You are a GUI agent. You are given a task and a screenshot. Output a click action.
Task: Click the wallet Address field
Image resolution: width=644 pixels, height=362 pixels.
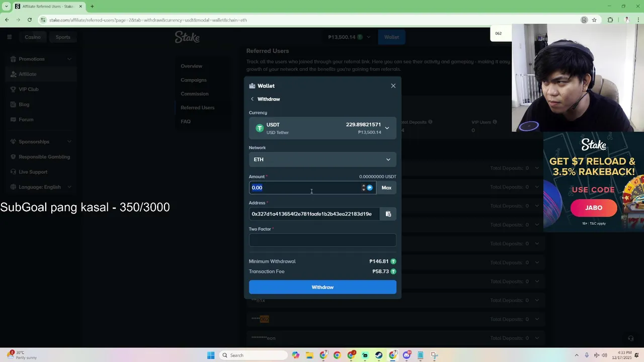314,214
